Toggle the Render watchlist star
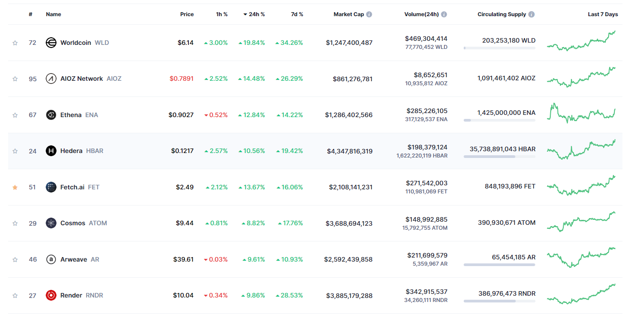This screenshot has height=315, width=644. coord(15,296)
